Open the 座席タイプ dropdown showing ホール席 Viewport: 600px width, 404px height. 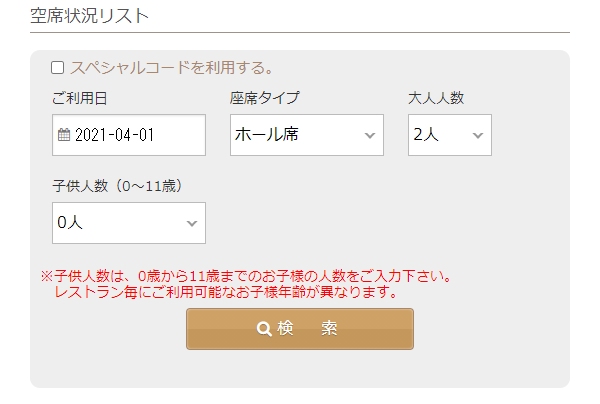307,135
